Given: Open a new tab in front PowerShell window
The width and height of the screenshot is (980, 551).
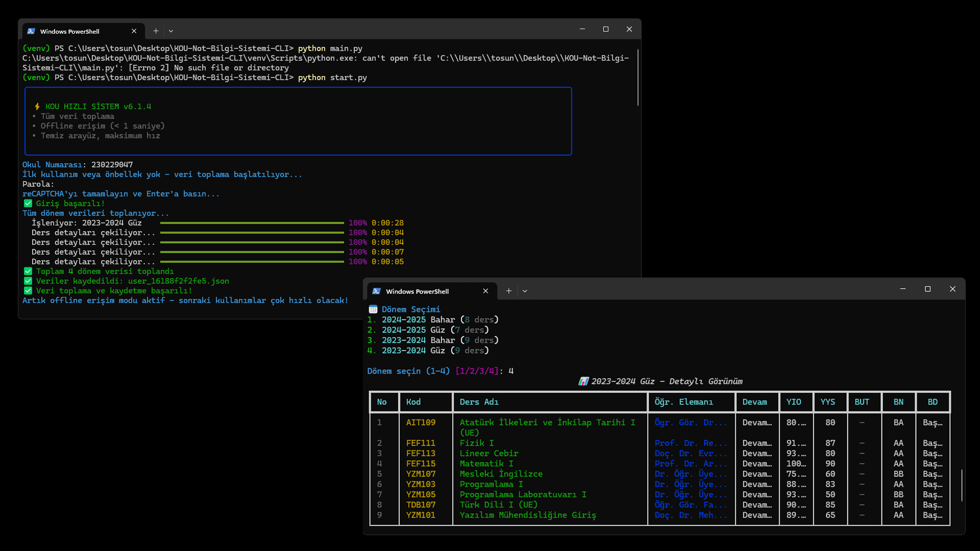Looking at the screenshot, I should click(509, 291).
